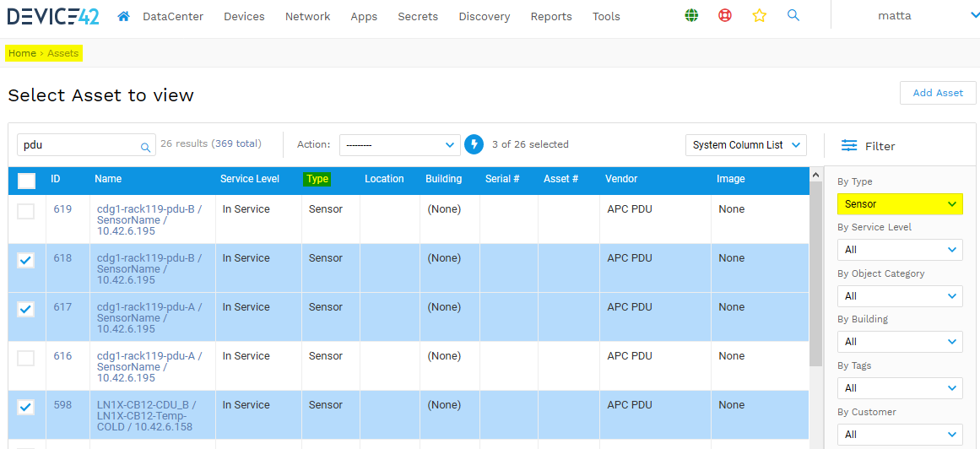Click scrollbar up arrow of table
980x449 pixels.
pos(815,175)
